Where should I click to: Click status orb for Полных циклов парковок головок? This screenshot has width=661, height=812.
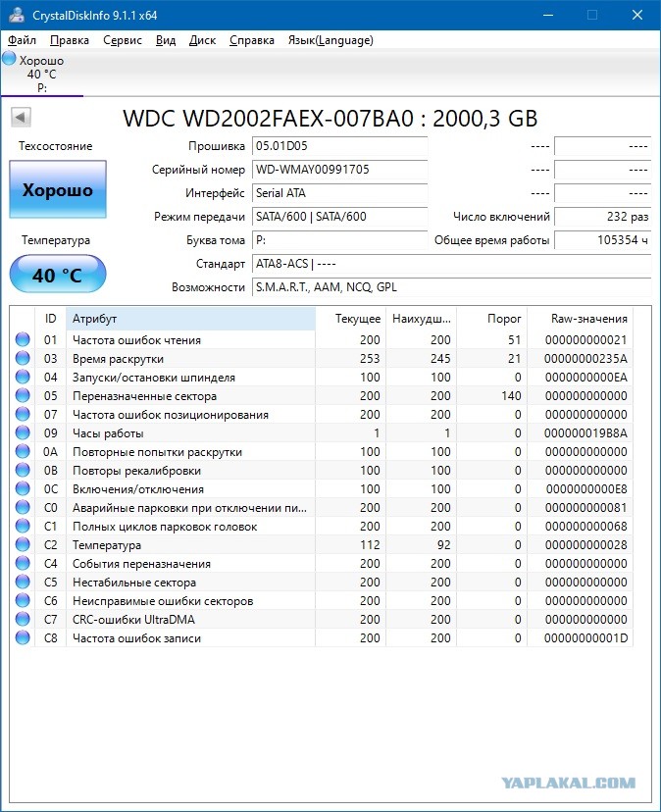coord(23,527)
